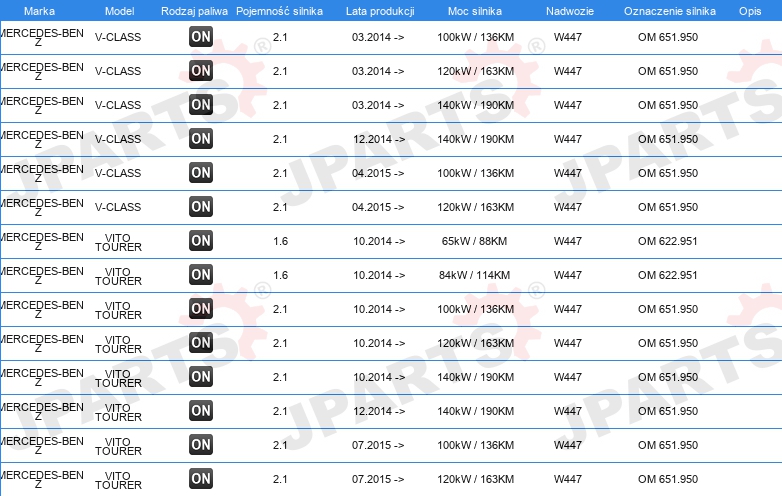Image resolution: width=782 pixels, height=496 pixels.
Task: Click ON fuel icon for V-CLASS 120kW 03.2014 row
Action: pos(201,71)
